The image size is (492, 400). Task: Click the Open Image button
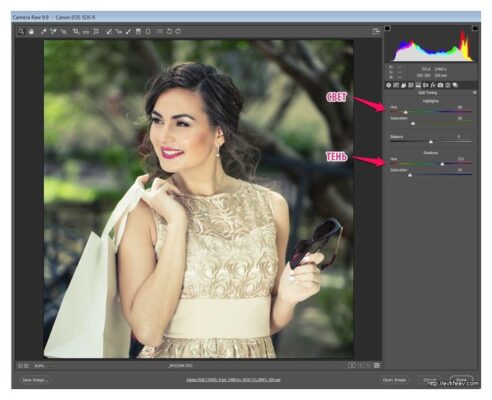coord(394,380)
